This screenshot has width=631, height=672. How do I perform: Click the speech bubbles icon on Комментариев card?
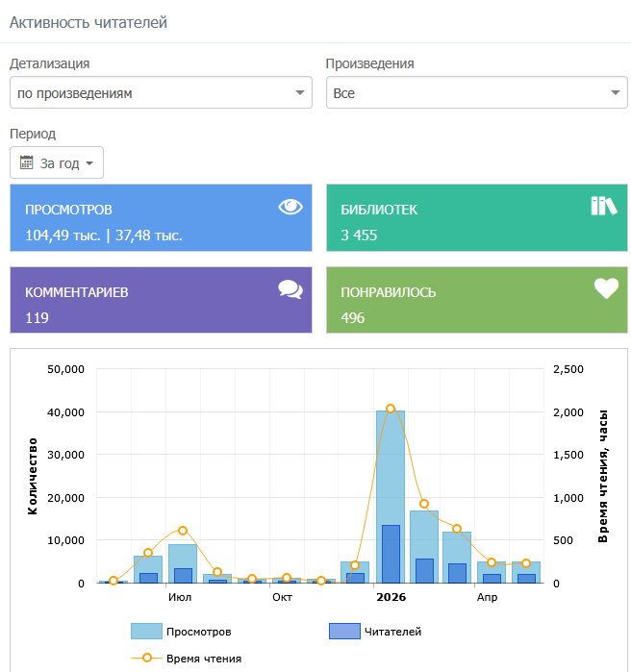click(x=290, y=289)
